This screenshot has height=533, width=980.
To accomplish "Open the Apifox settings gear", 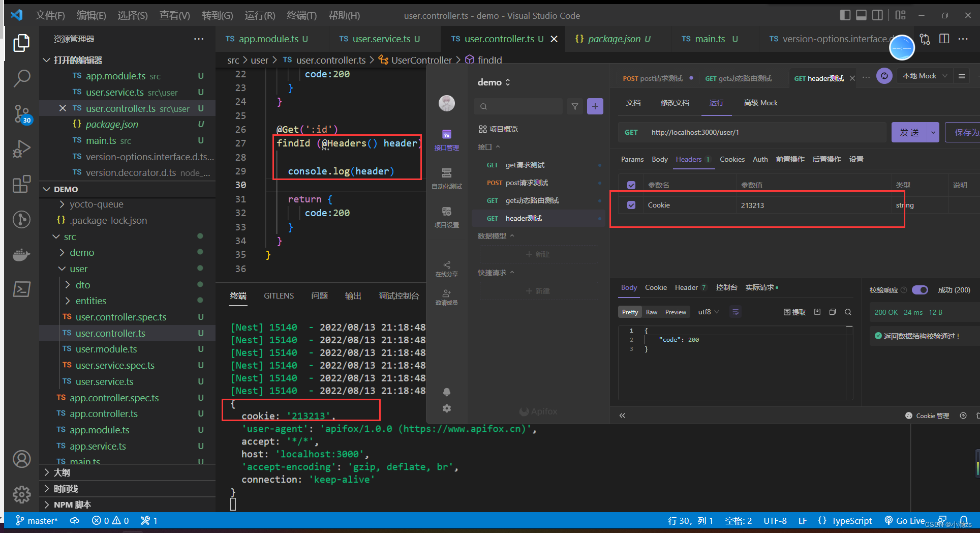I will (446, 408).
